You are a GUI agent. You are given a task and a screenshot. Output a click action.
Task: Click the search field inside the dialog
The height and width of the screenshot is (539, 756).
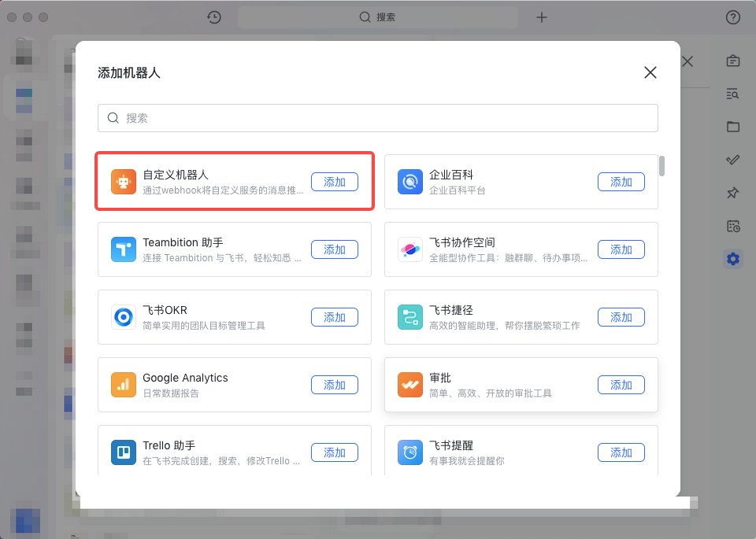[x=377, y=117]
